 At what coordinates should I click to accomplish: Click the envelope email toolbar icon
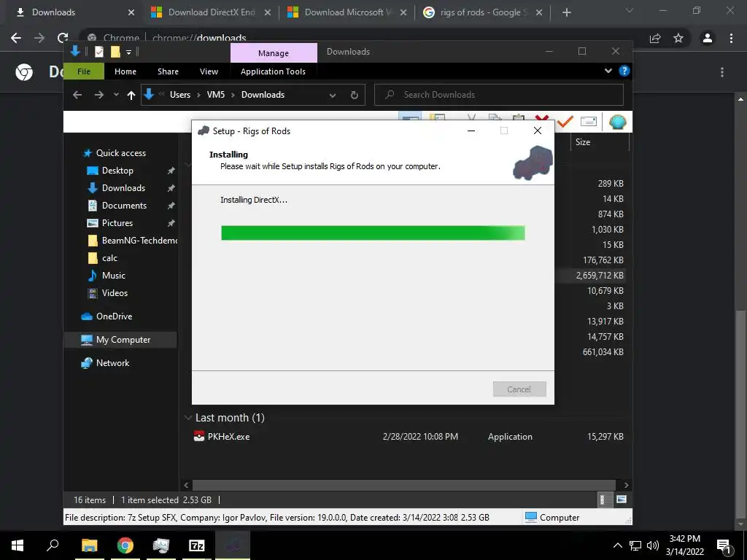point(589,121)
